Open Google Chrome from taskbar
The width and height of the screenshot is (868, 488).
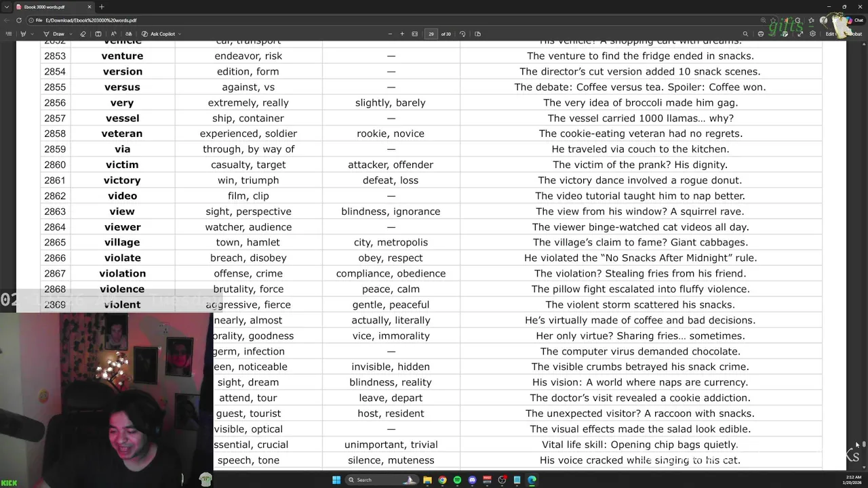tap(442, 480)
